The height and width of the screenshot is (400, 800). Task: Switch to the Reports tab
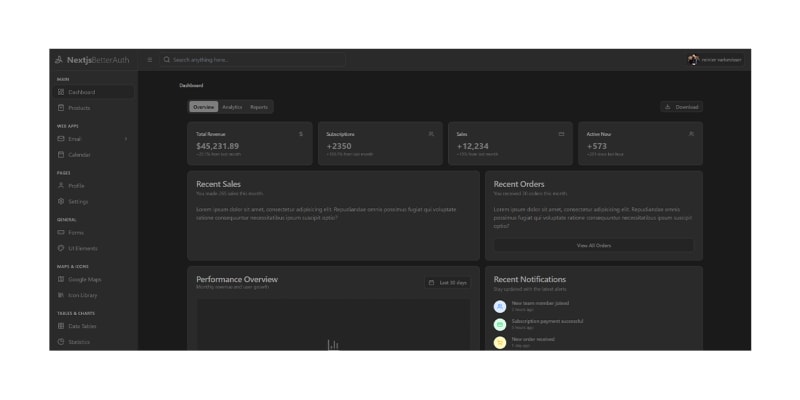click(259, 107)
